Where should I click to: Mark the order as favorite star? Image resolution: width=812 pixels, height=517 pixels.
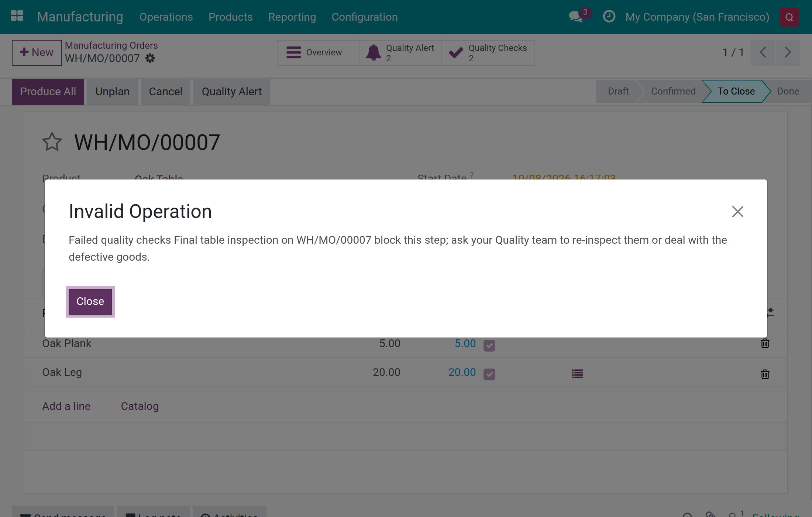[x=52, y=142]
